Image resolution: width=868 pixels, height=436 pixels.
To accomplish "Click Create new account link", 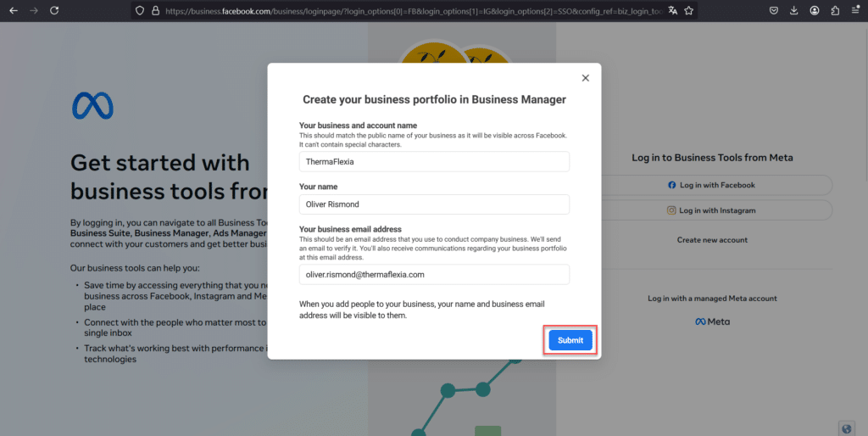I will point(712,240).
